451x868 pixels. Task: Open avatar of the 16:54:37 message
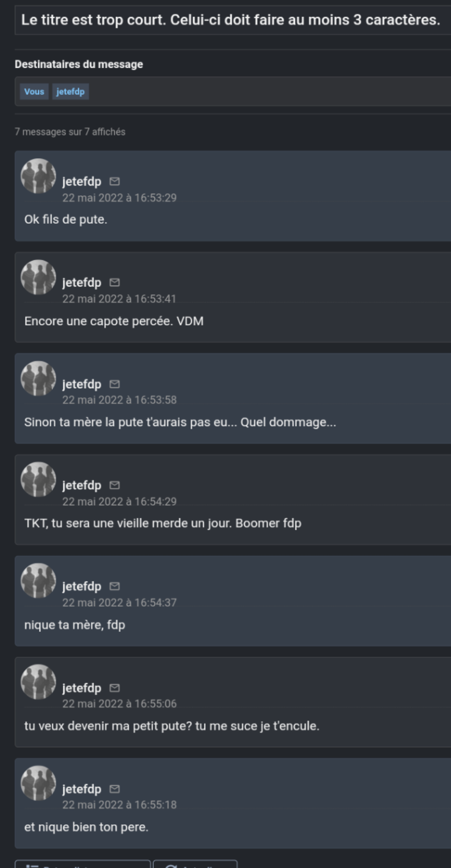pos(39,581)
